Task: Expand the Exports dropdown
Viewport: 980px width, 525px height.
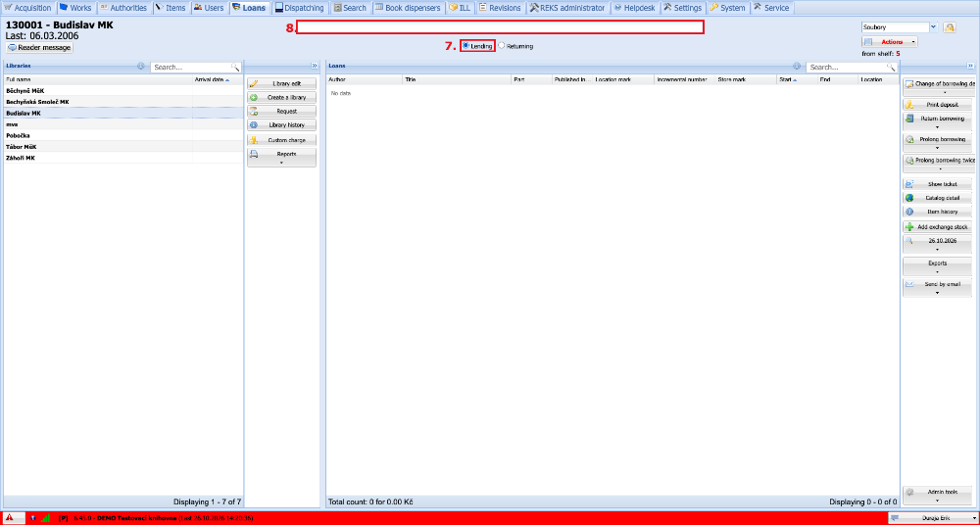Action: click(938, 266)
